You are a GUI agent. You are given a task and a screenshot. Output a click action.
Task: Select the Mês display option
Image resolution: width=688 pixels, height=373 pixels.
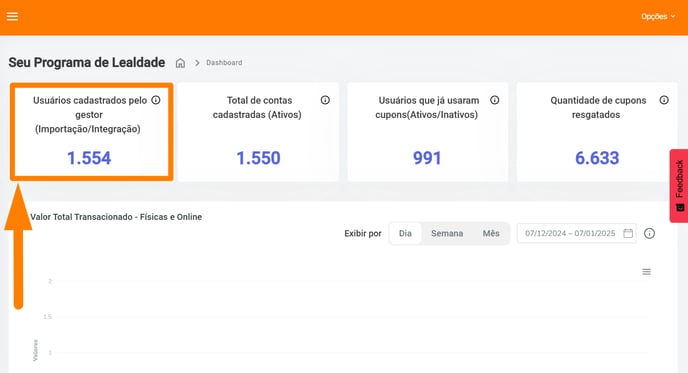pos(491,233)
